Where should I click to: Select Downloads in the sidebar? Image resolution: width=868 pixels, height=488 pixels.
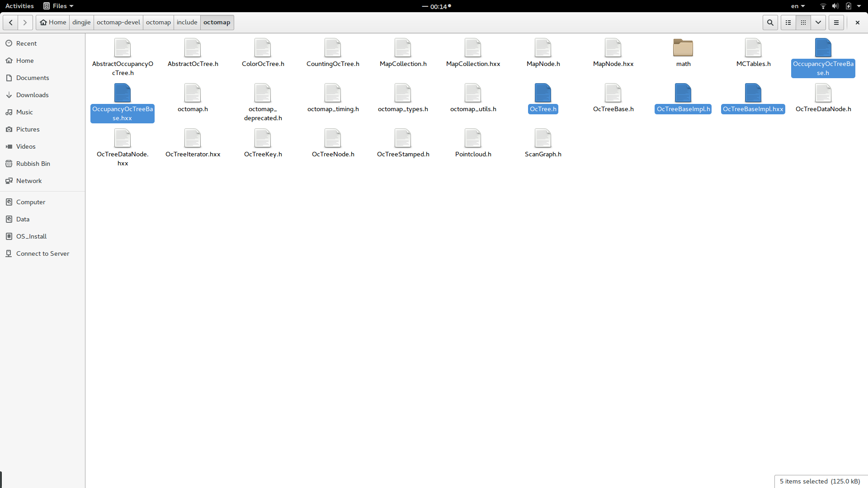click(x=32, y=95)
